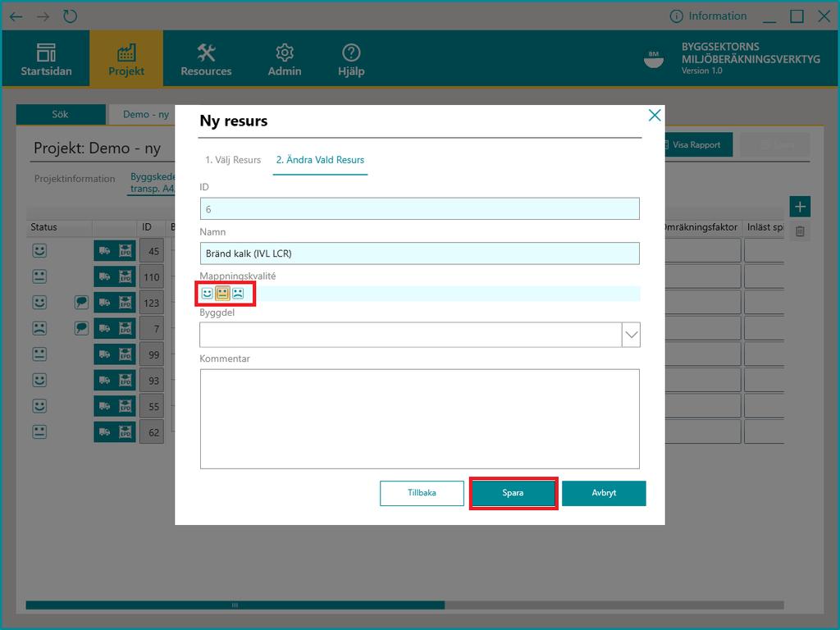Click the Tillbaka button
Image resolution: width=840 pixels, height=630 pixels.
[422, 493]
